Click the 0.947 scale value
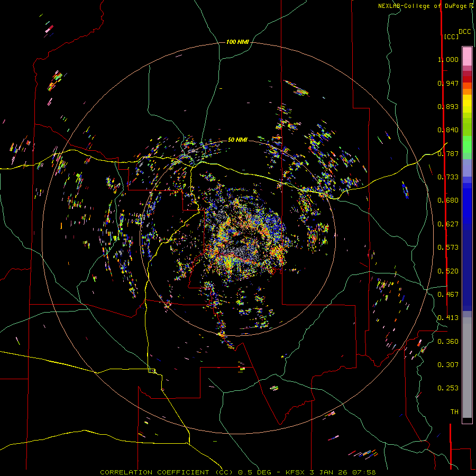Screen dimensions: 476x476 [448, 83]
